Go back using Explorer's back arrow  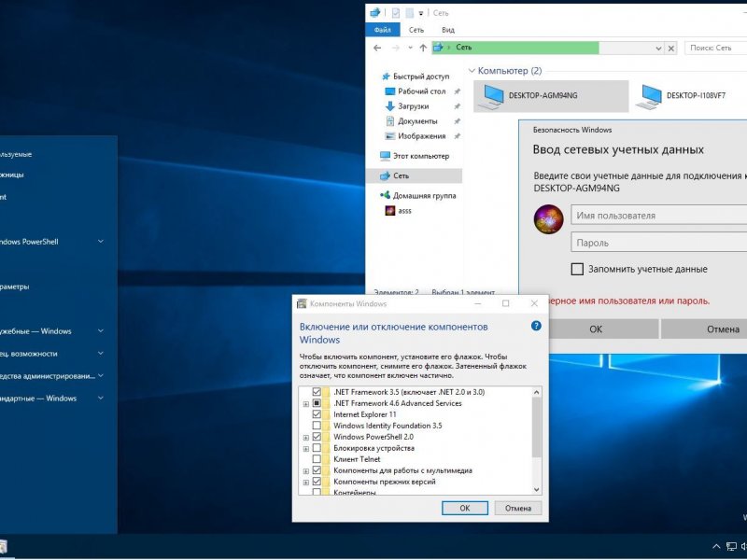point(377,48)
